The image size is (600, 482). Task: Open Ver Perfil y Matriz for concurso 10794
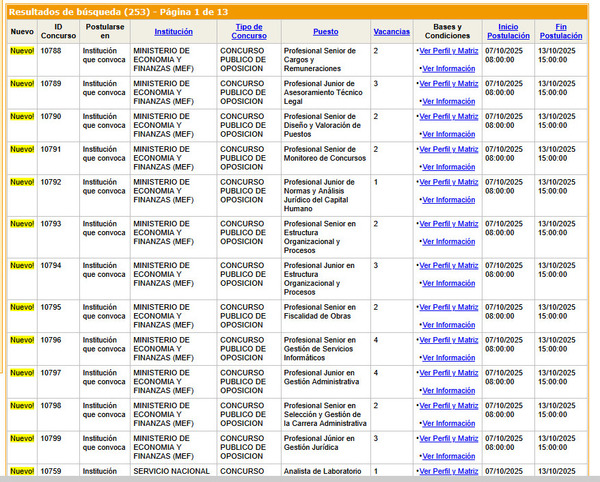tap(448, 265)
